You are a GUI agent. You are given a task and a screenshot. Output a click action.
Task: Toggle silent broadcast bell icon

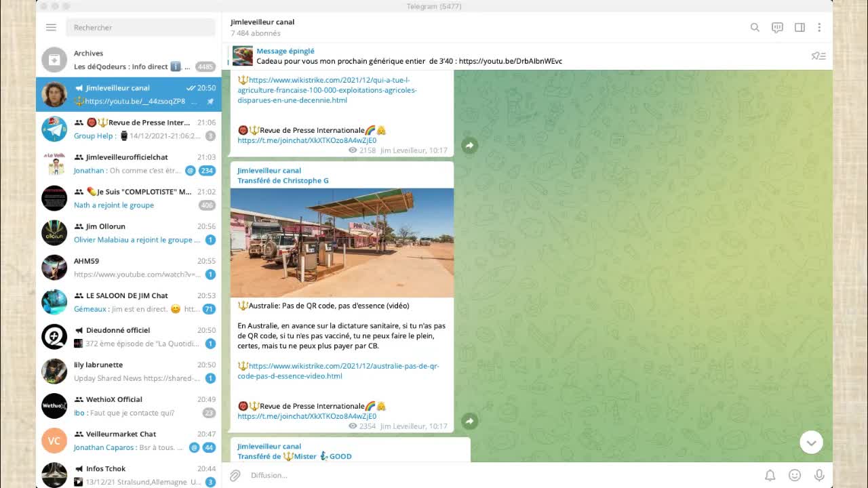coord(770,475)
